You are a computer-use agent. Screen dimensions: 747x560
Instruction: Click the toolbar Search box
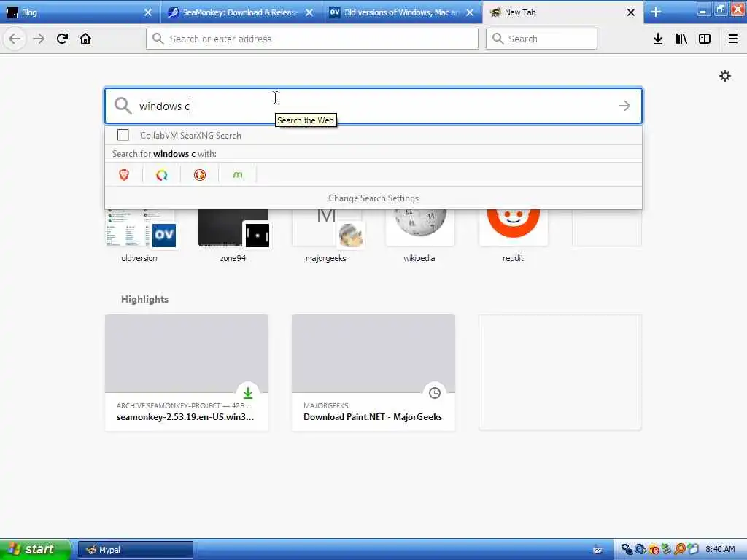541,39
